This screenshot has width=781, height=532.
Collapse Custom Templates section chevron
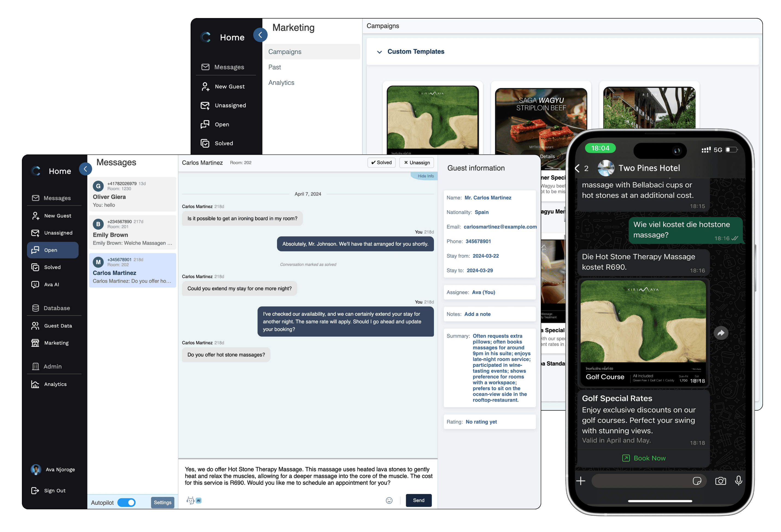click(x=379, y=52)
